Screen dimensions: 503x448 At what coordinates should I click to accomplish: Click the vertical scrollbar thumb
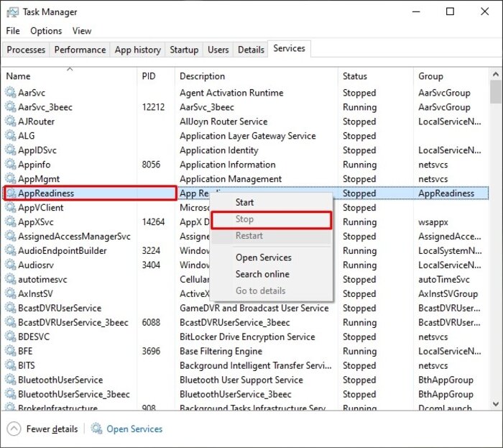coord(496,92)
